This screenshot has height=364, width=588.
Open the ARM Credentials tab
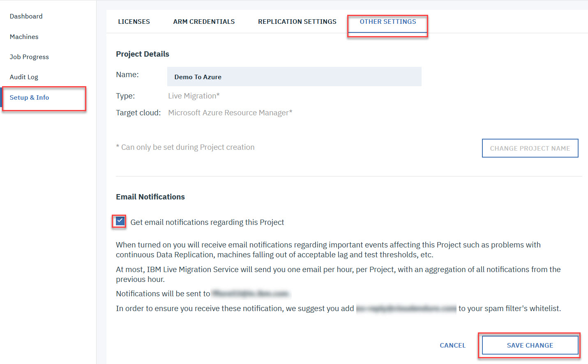[x=204, y=22]
